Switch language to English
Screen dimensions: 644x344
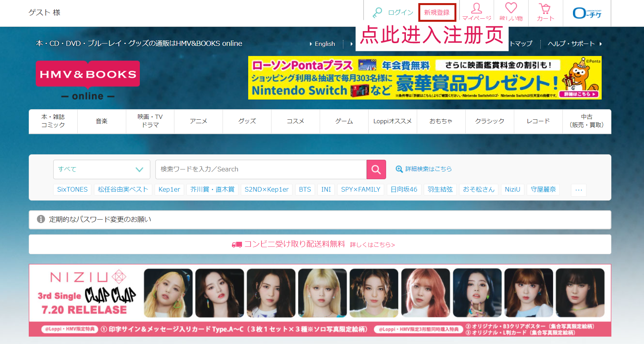tap(325, 44)
